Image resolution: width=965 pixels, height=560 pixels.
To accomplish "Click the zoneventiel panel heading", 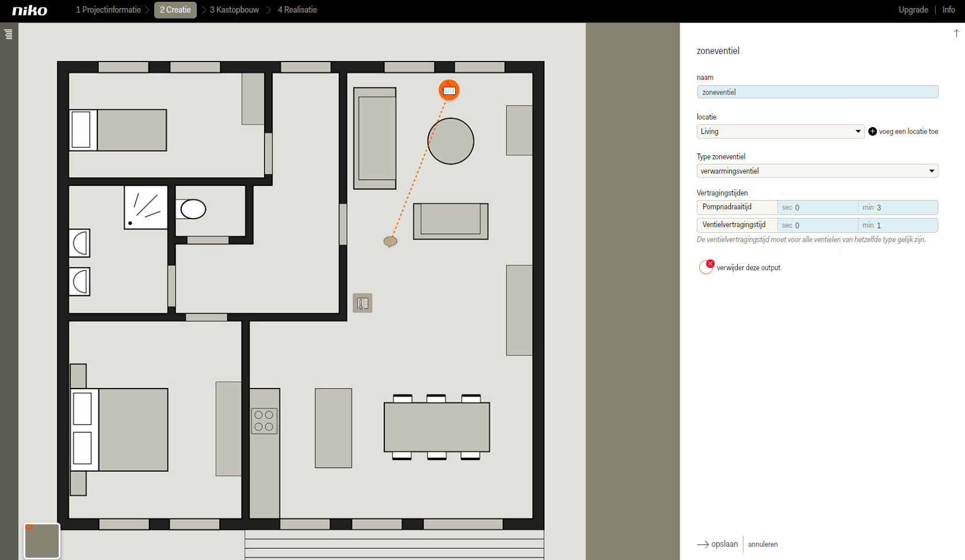I will tap(718, 51).
